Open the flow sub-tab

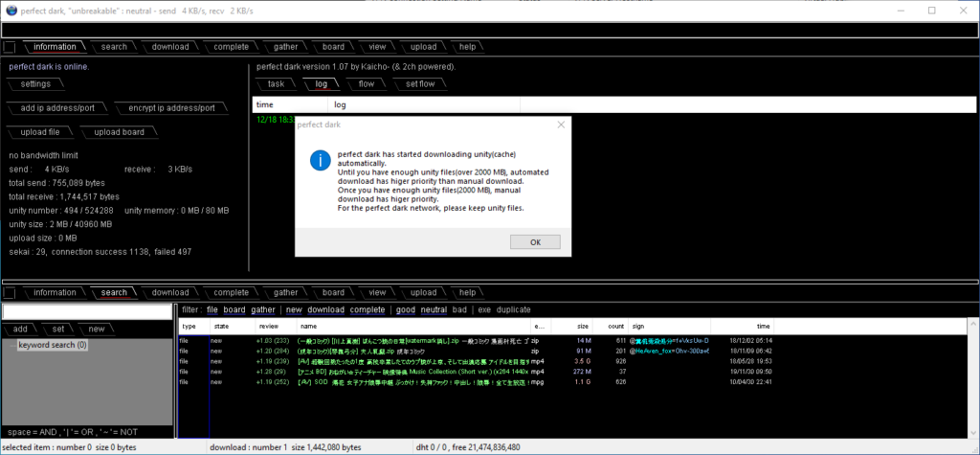point(367,84)
